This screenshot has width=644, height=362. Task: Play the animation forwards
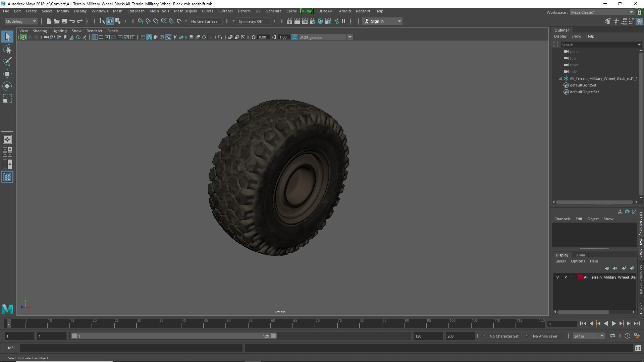tap(613, 323)
